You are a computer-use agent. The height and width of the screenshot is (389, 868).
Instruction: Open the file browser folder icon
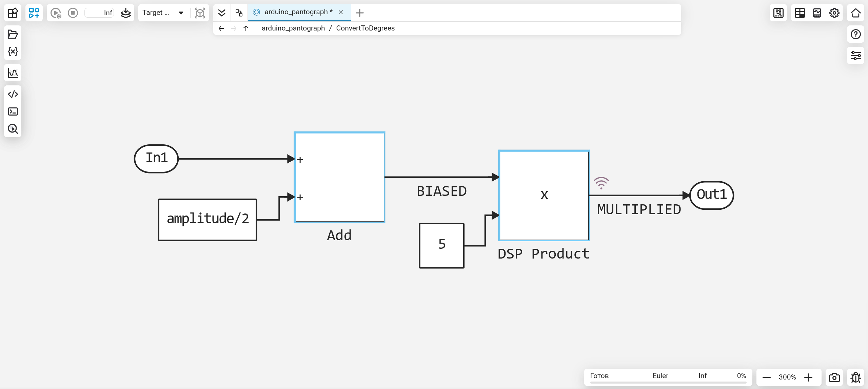click(x=13, y=34)
